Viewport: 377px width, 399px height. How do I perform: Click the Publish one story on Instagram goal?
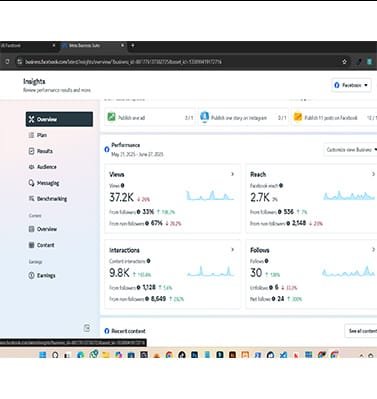pyautogui.click(x=243, y=117)
